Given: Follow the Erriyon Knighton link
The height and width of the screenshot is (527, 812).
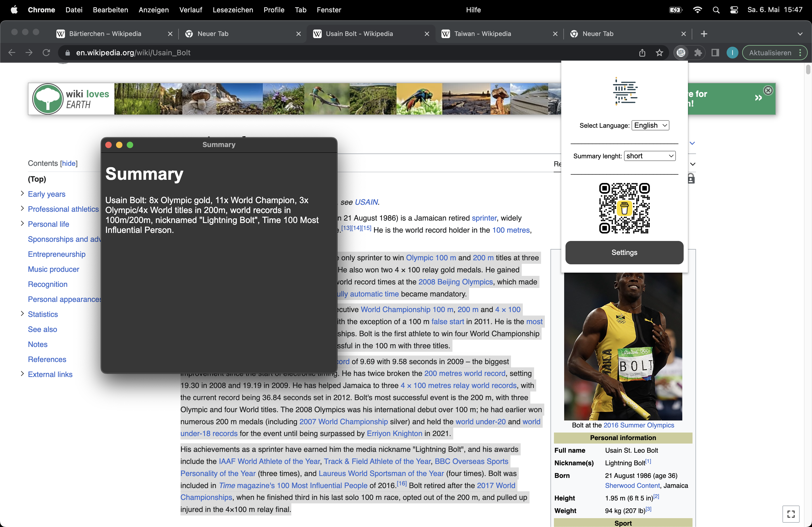Looking at the screenshot, I should pos(394,434).
